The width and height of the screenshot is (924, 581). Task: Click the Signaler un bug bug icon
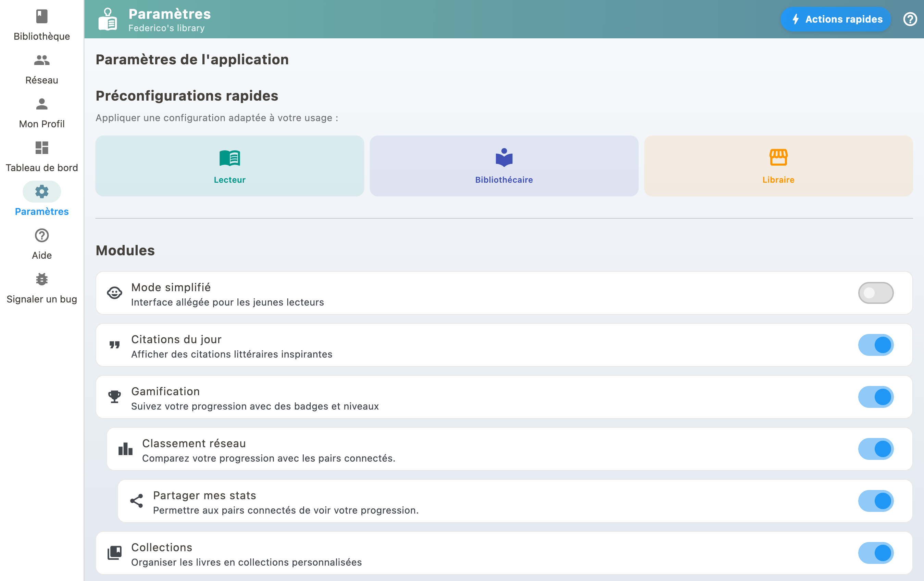pos(41,279)
